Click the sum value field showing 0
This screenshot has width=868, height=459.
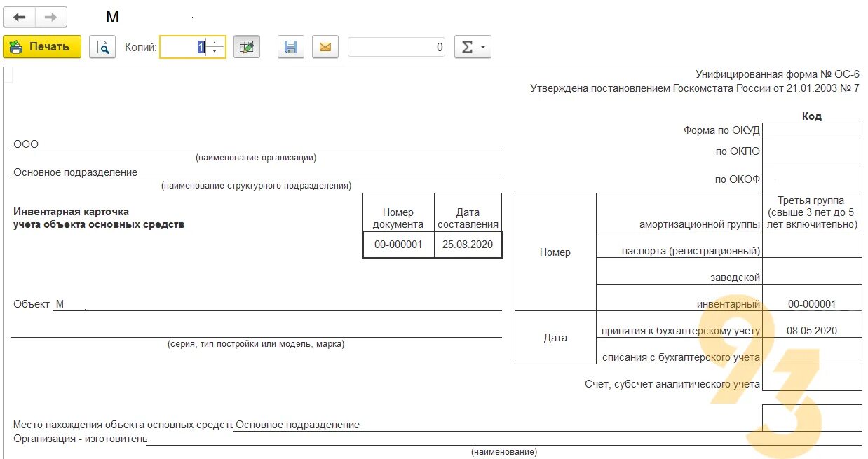(396, 47)
